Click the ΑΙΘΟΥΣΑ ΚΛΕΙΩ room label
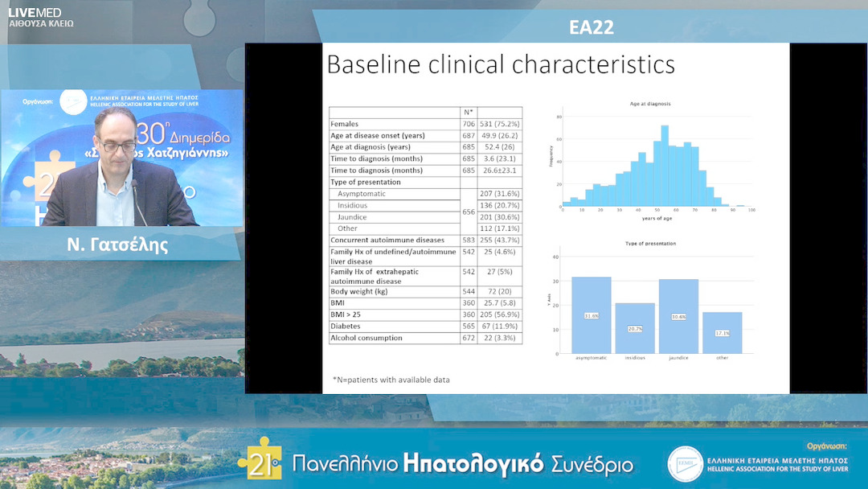Image resolution: width=868 pixels, height=489 pixels. [x=41, y=24]
